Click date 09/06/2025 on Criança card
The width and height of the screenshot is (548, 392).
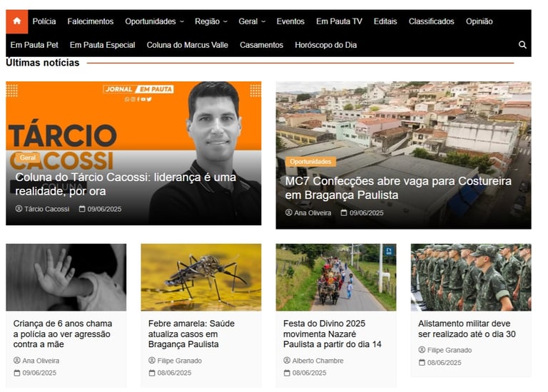39,373
